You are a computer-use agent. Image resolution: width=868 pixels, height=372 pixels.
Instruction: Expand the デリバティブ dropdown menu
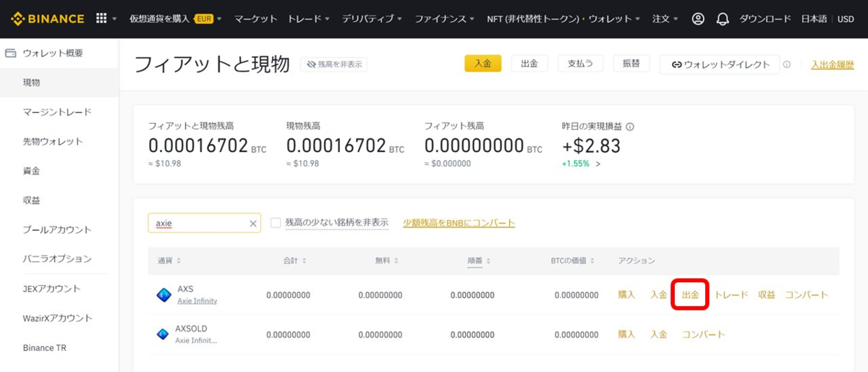click(373, 19)
